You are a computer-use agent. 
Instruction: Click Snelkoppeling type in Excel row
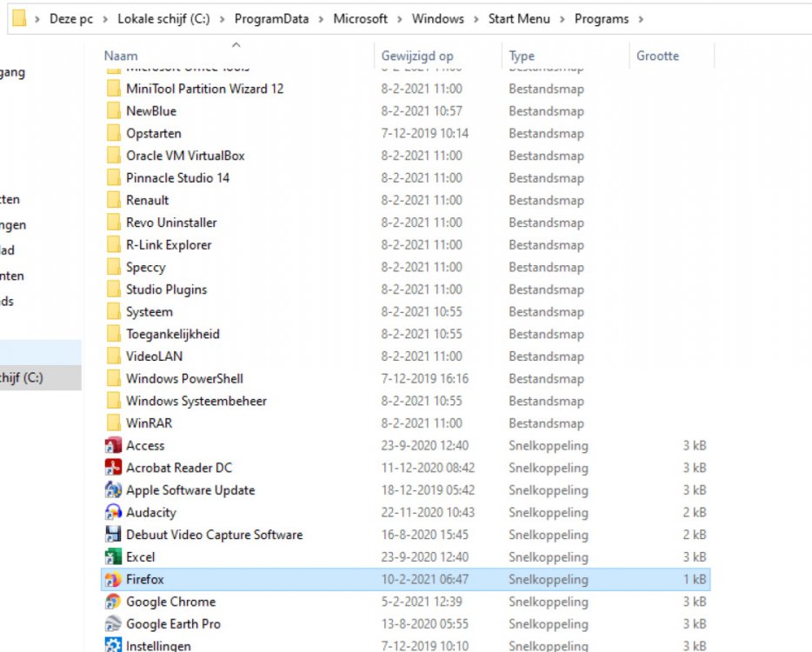(549, 557)
